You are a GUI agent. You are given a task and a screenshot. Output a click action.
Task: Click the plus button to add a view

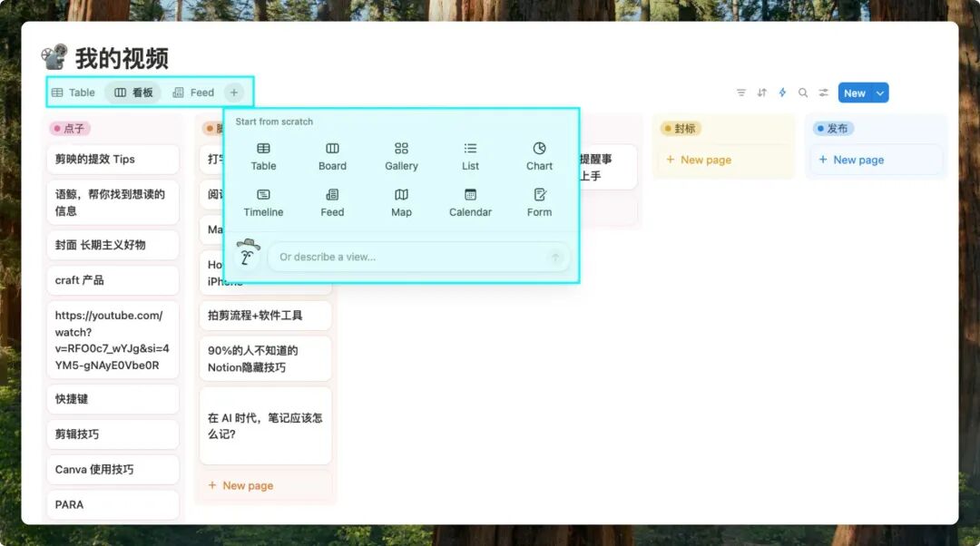(234, 93)
